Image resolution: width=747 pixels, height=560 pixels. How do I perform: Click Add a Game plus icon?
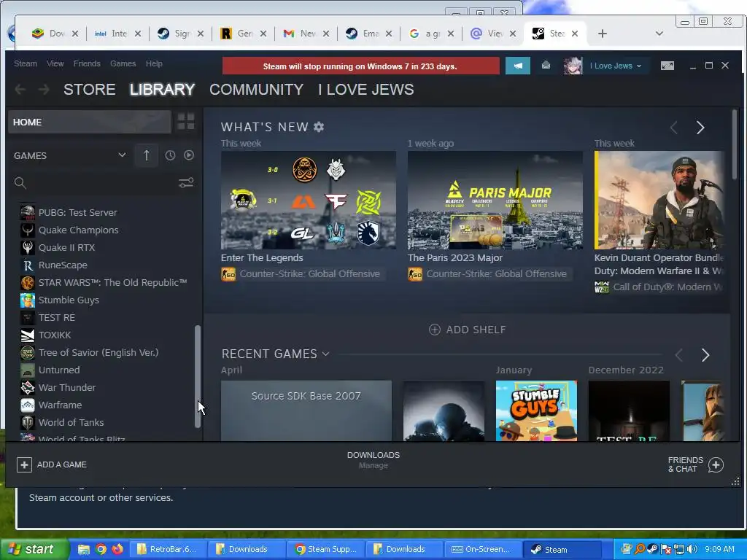click(x=24, y=464)
